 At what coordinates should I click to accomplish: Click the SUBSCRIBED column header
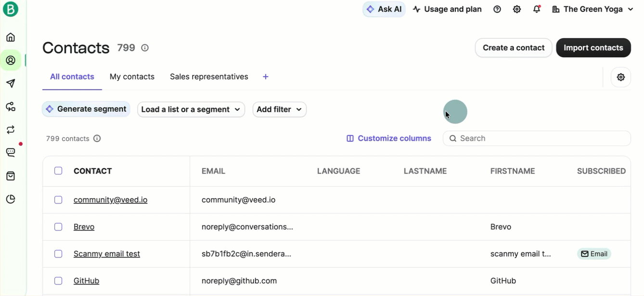coord(601,171)
